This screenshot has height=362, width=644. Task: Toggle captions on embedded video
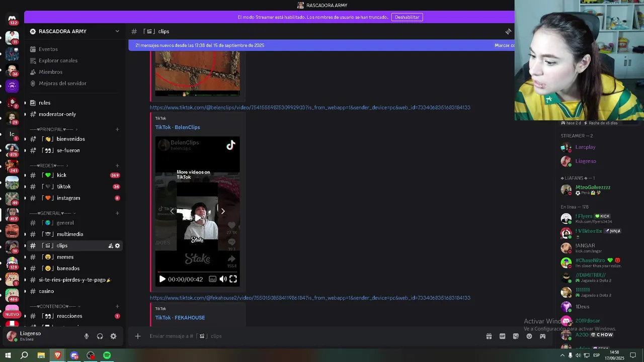212,279
